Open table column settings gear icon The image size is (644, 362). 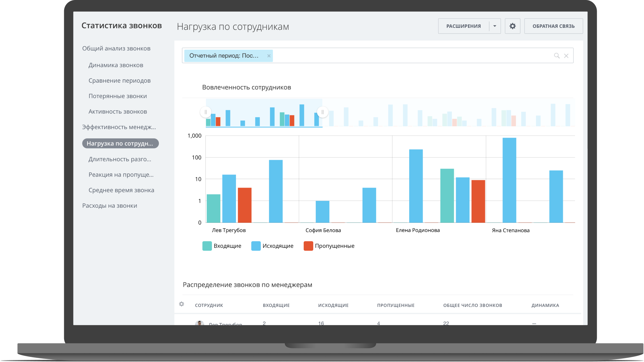pos(182,304)
